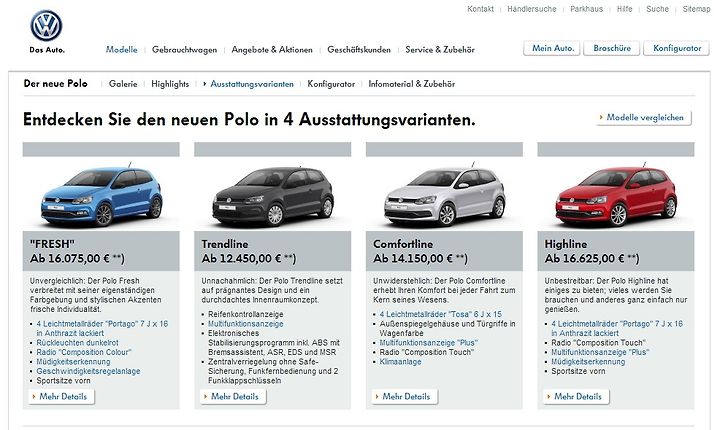Open the Sitemap link

point(696,9)
